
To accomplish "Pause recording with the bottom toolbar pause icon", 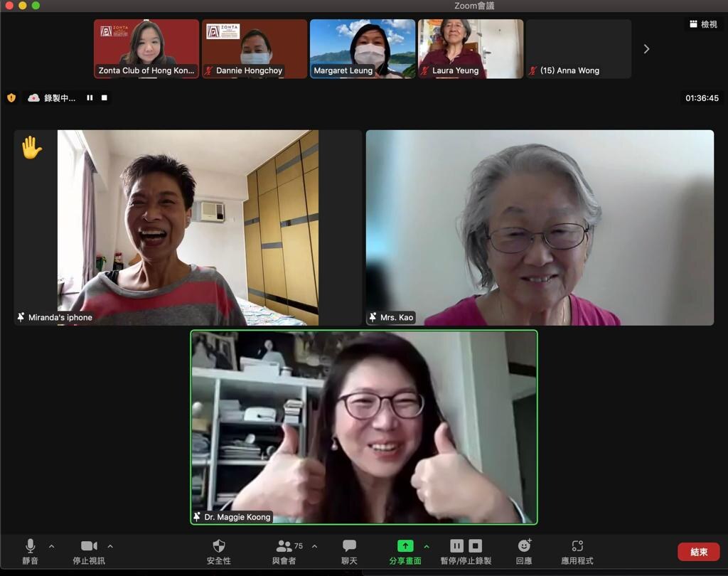I will 457,546.
